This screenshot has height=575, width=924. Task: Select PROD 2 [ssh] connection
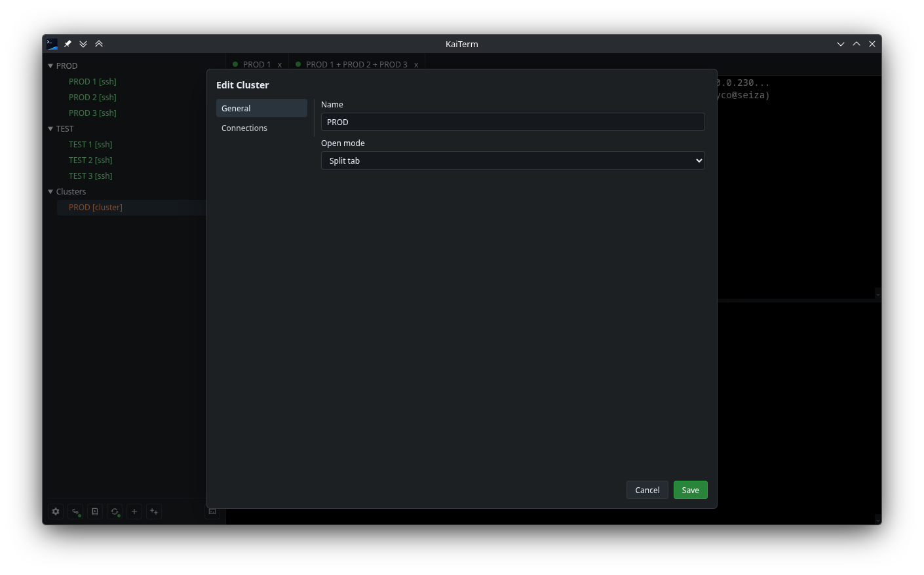point(92,98)
